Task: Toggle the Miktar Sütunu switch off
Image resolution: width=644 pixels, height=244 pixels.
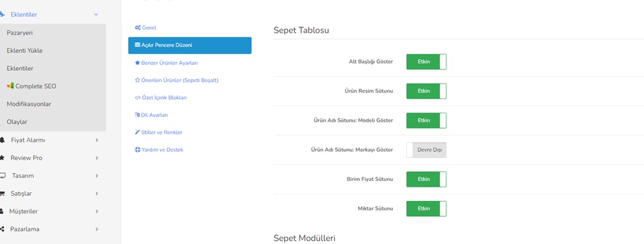Action: click(x=426, y=209)
